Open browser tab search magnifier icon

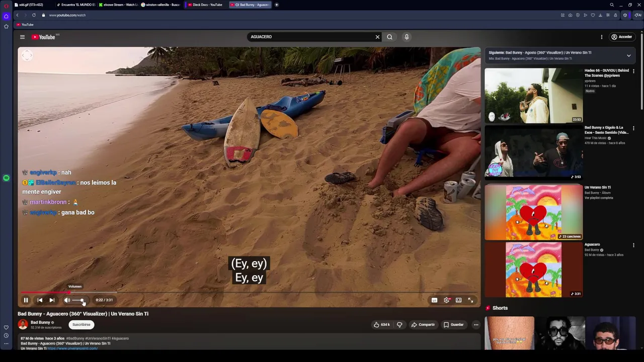pyautogui.click(x=612, y=5)
